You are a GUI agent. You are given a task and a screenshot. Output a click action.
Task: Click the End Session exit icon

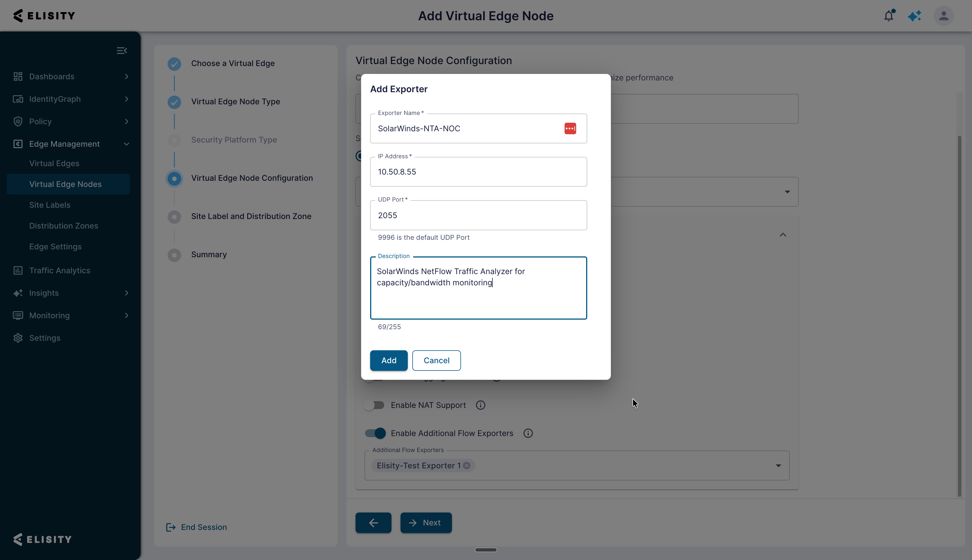(x=170, y=527)
